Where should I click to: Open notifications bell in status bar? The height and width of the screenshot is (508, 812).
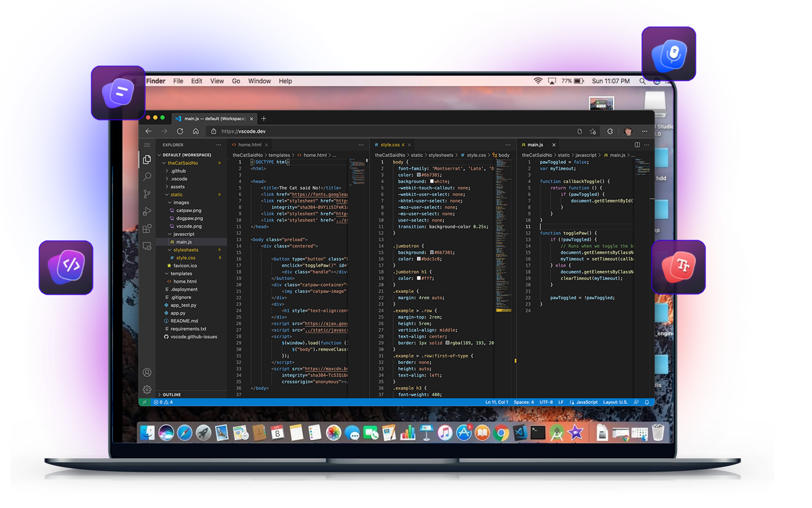(x=647, y=402)
